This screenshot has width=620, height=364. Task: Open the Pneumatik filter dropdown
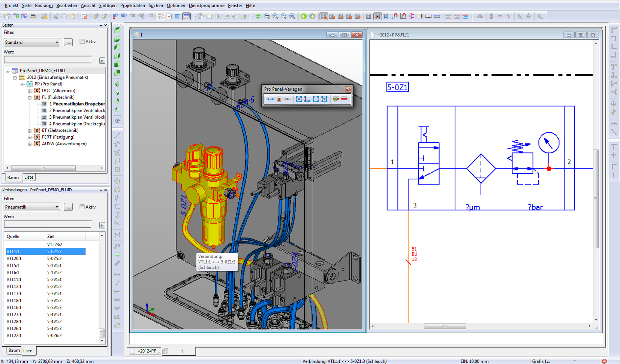tap(32, 207)
